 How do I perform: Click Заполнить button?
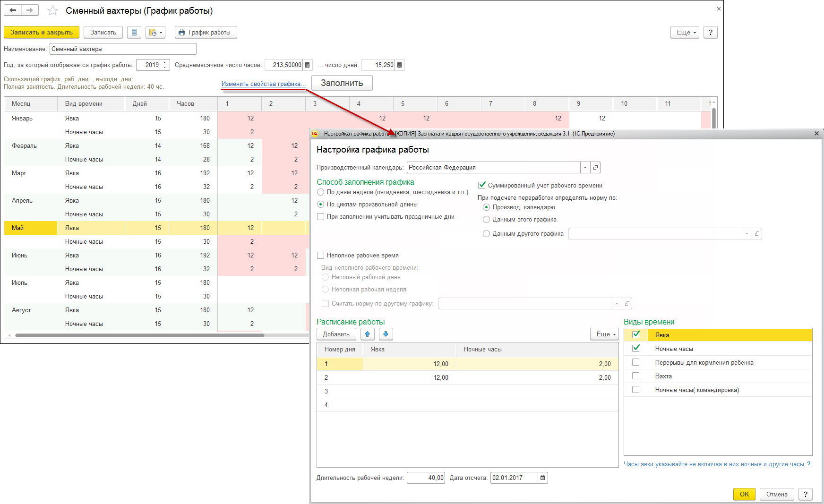(x=342, y=83)
